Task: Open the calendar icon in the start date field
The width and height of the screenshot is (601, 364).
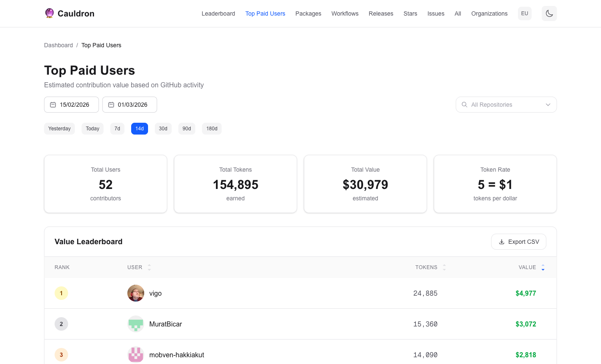Action: click(53, 104)
